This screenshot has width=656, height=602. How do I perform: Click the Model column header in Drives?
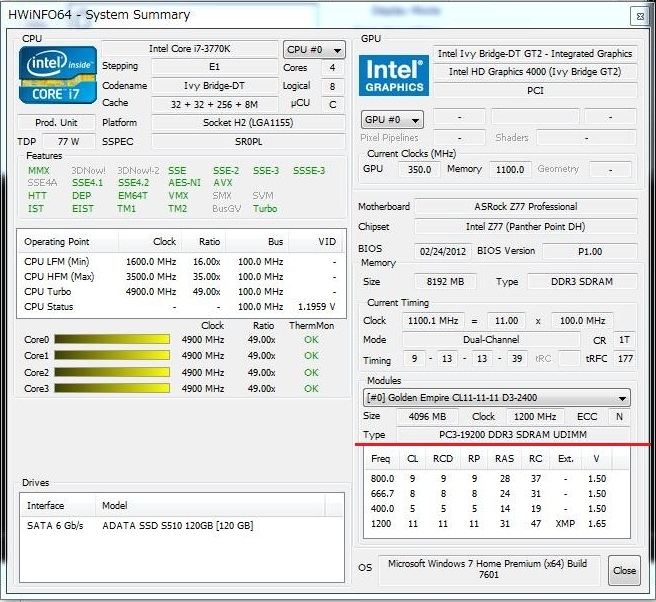pos(115,505)
